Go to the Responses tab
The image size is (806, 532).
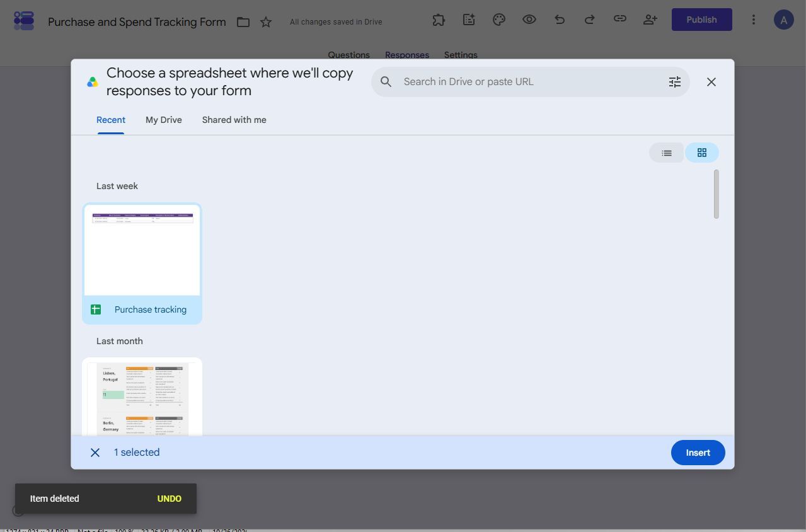(x=407, y=55)
